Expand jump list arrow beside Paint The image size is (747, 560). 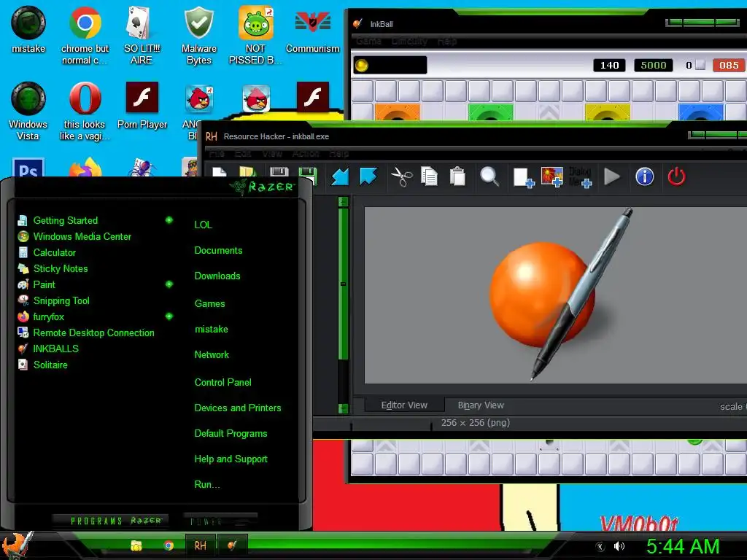[169, 284]
